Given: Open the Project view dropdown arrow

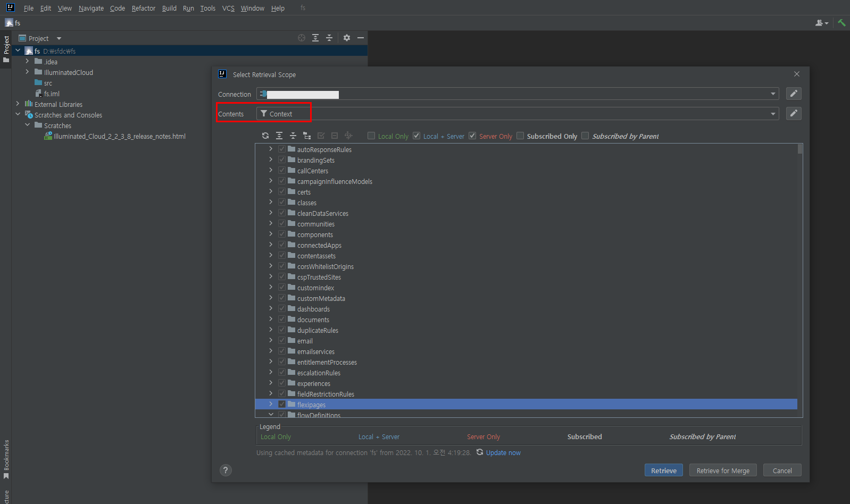Looking at the screenshot, I should point(59,38).
